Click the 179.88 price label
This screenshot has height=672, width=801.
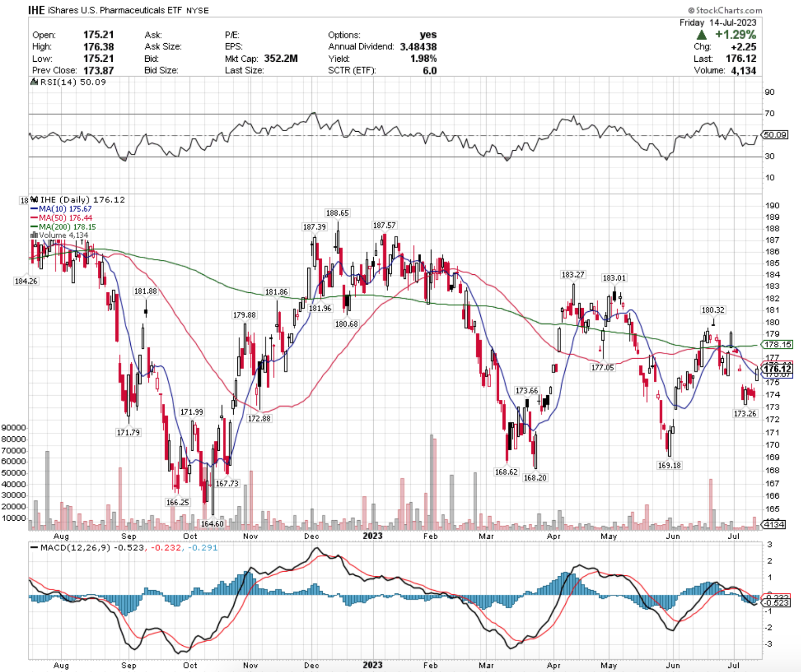[245, 314]
